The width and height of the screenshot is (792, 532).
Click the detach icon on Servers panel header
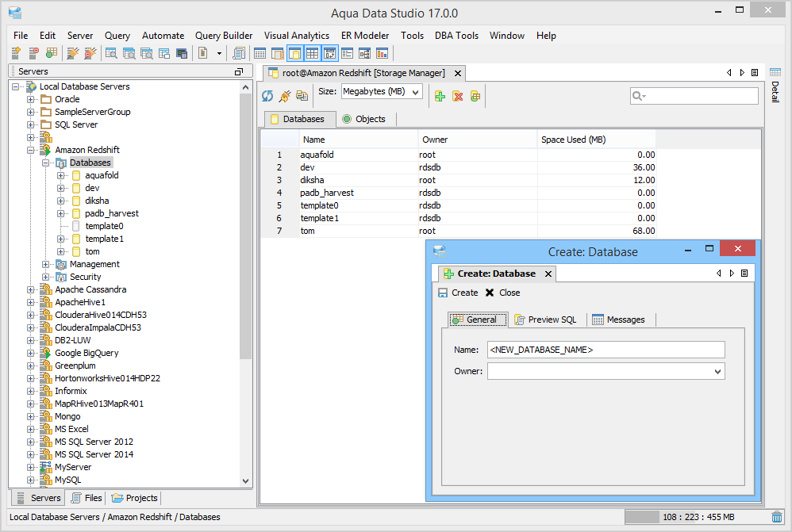[x=239, y=71]
